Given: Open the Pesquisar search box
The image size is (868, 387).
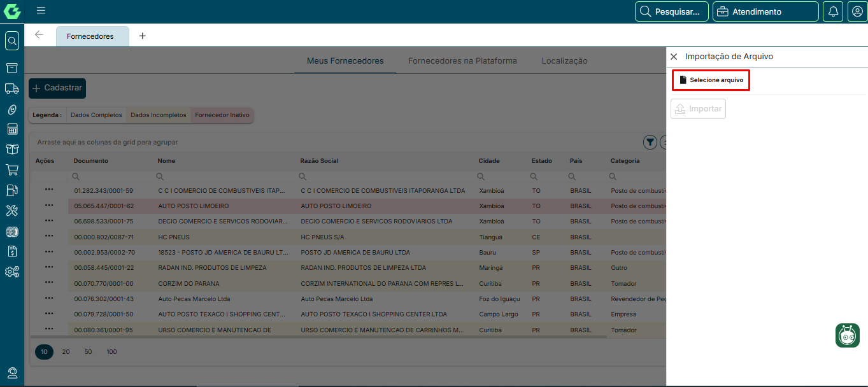Looking at the screenshot, I should point(672,11).
